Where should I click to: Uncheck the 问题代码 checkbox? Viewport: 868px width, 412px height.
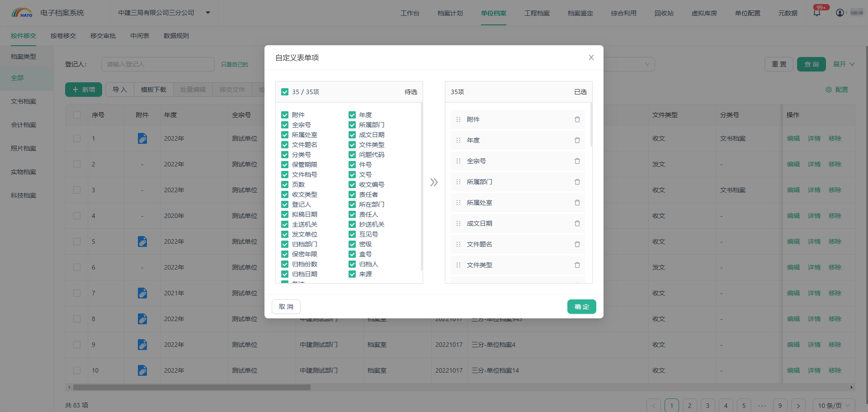(352, 155)
